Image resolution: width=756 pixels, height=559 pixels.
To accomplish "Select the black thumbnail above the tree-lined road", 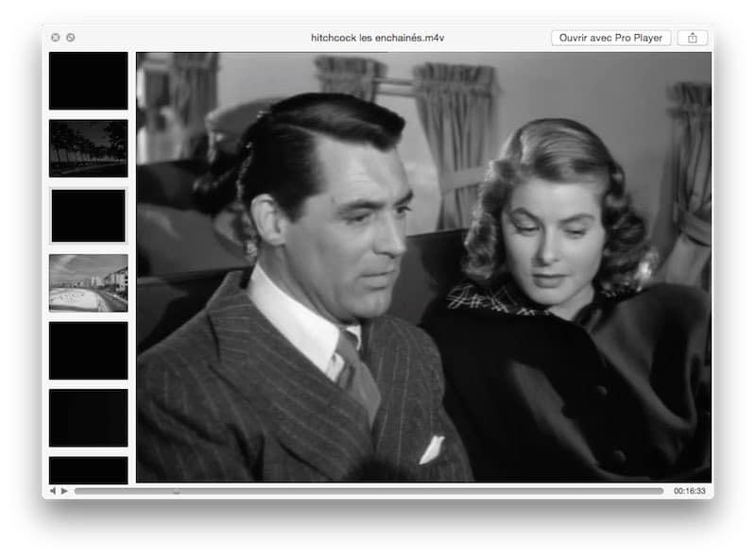I will pos(88,81).
